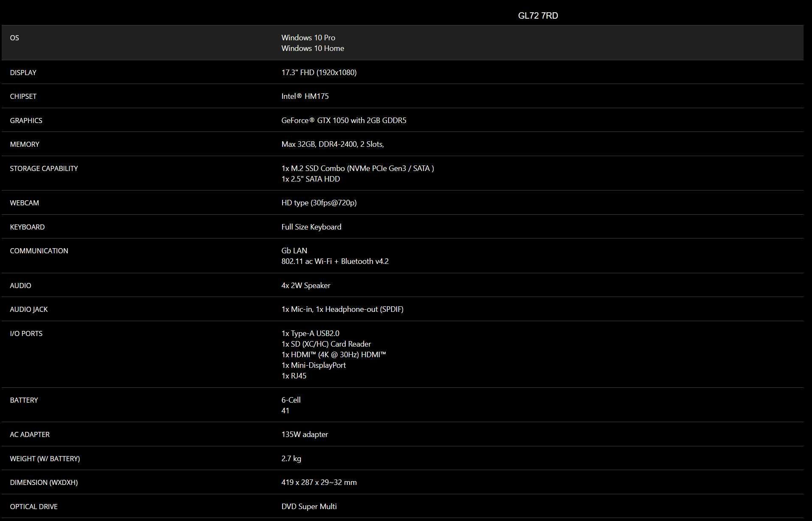The width and height of the screenshot is (812, 521).
Task: Select GeForce GTX 1050 with 2GB GDDR5
Action: click(x=344, y=120)
